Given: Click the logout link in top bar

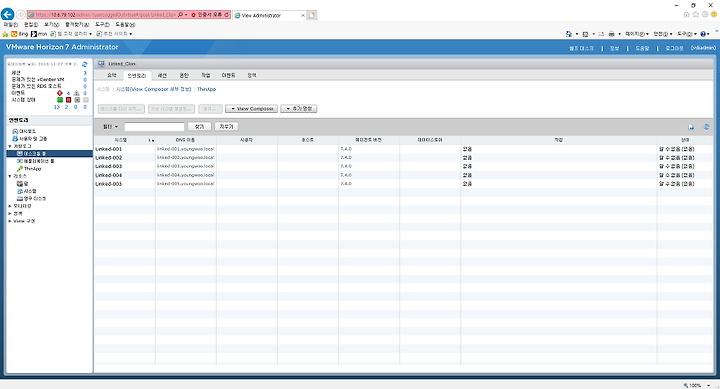Looking at the screenshot, I should (x=674, y=48).
